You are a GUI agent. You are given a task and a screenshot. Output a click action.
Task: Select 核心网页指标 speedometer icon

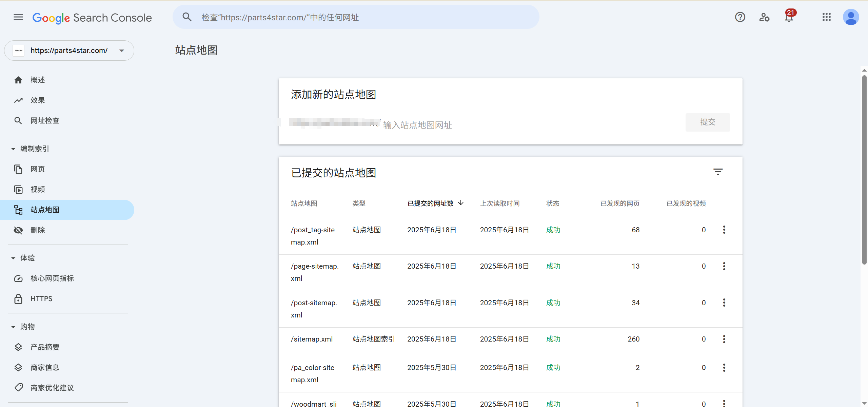pyautogui.click(x=52, y=278)
